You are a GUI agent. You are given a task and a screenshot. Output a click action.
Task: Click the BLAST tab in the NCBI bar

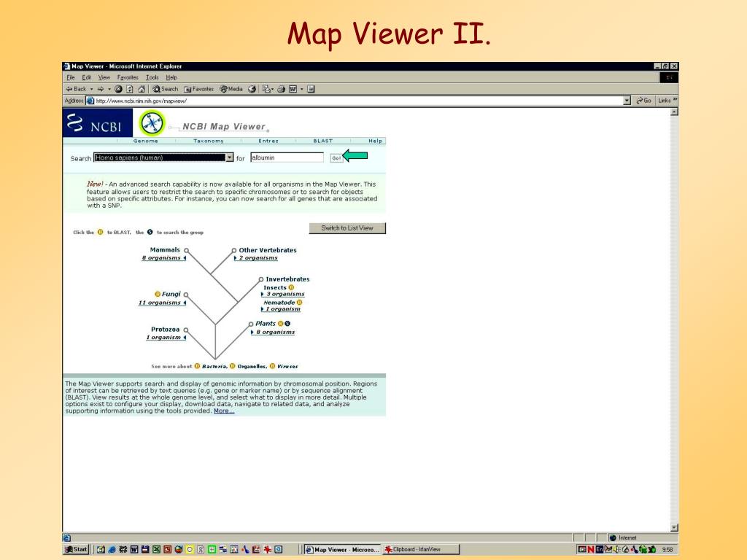pos(323,141)
